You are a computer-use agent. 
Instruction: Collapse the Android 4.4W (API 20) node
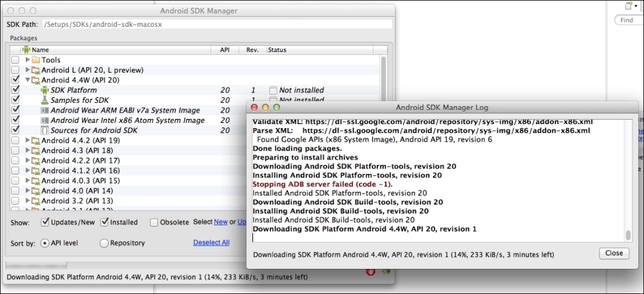[x=28, y=80]
